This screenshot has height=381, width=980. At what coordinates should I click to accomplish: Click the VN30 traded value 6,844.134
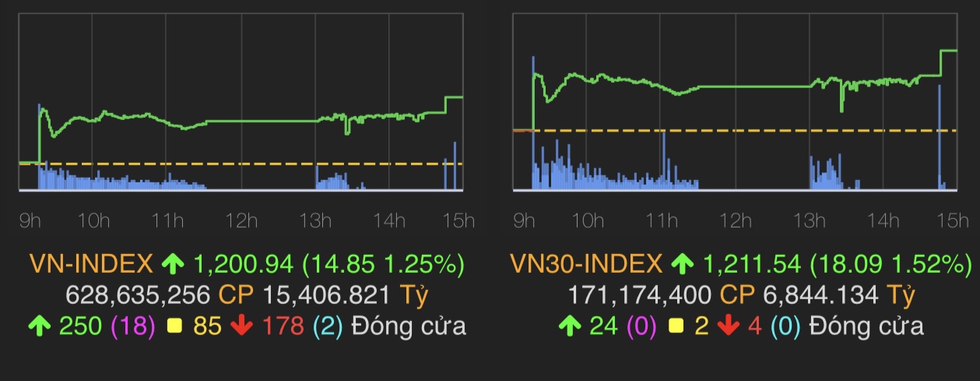tap(830, 295)
